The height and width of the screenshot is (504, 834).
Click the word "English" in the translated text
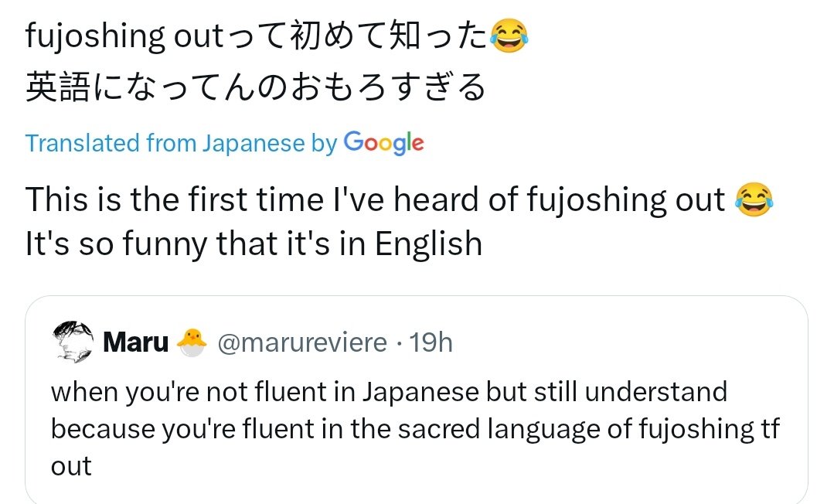429,244
